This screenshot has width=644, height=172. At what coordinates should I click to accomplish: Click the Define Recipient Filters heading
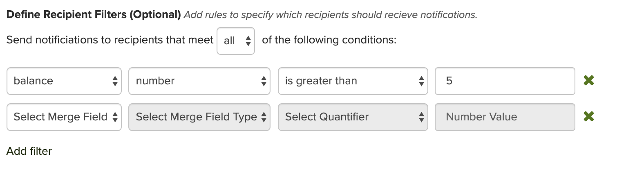(94, 15)
